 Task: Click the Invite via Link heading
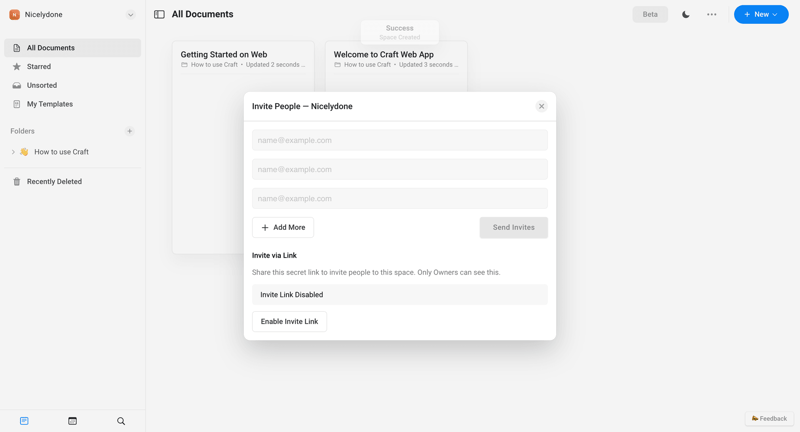click(274, 256)
